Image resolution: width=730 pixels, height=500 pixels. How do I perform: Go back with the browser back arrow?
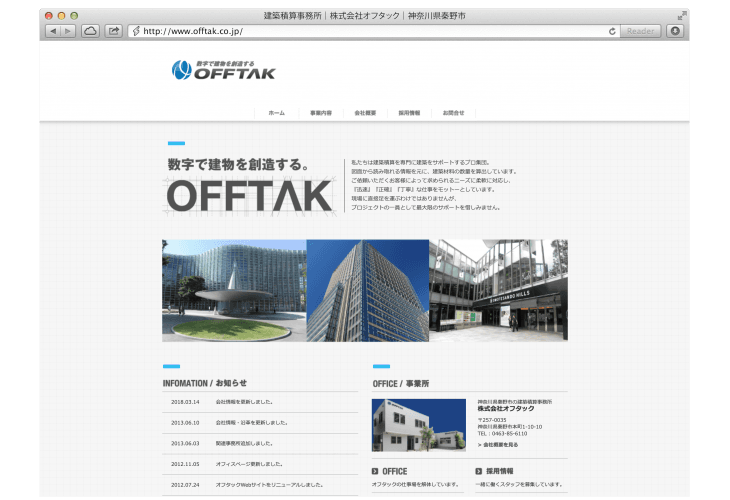tap(53, 31)
